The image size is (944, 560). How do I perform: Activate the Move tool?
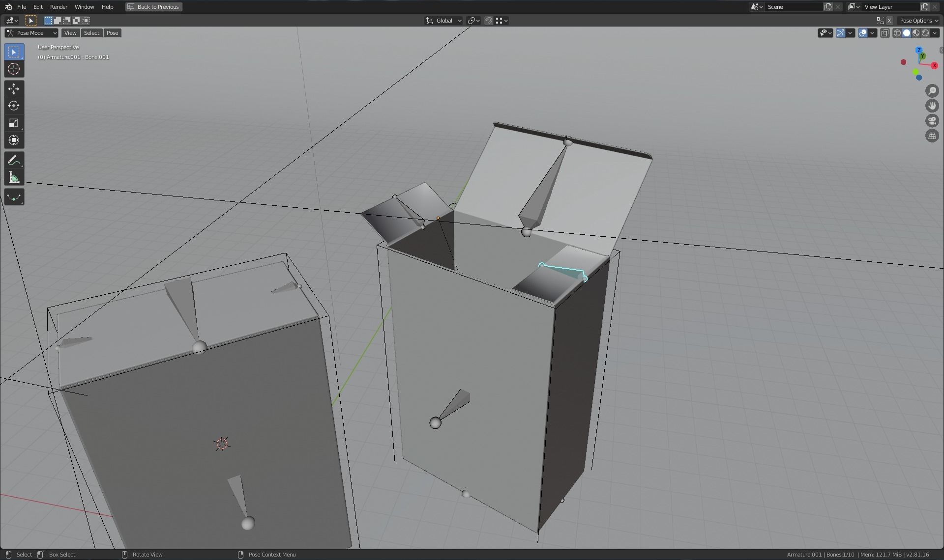(x=14, y=89)
